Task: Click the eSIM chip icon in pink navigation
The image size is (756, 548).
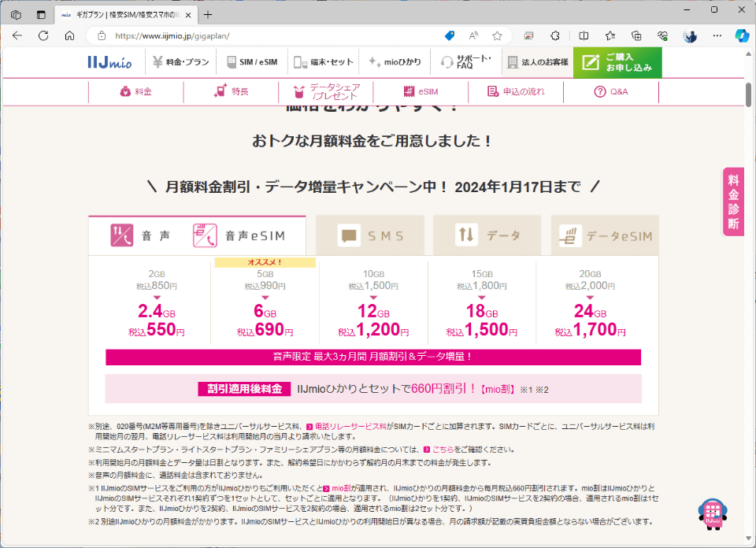Action: click(x=409, y=91)
